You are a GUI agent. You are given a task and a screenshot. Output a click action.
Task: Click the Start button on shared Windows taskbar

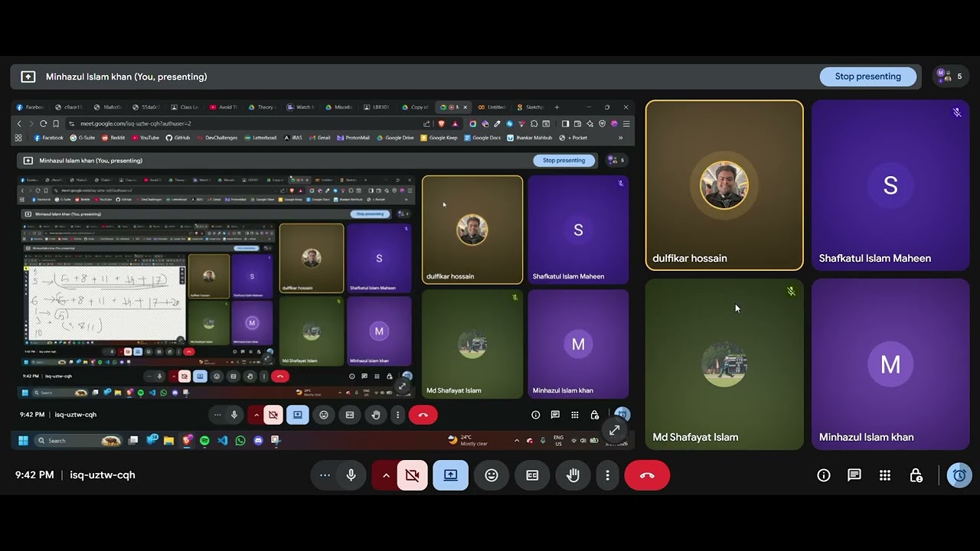coord(23,441)
